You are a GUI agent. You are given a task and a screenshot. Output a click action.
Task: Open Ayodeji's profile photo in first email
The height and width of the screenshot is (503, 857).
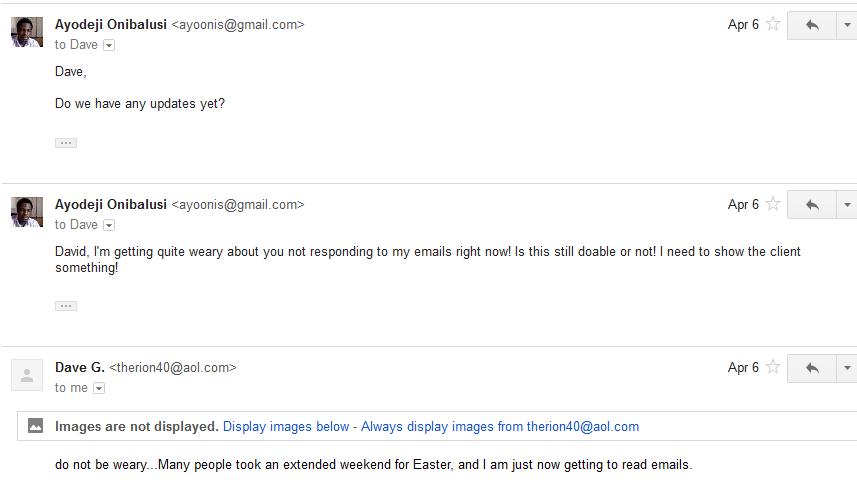pyautogui.click(x=27, y=32)
